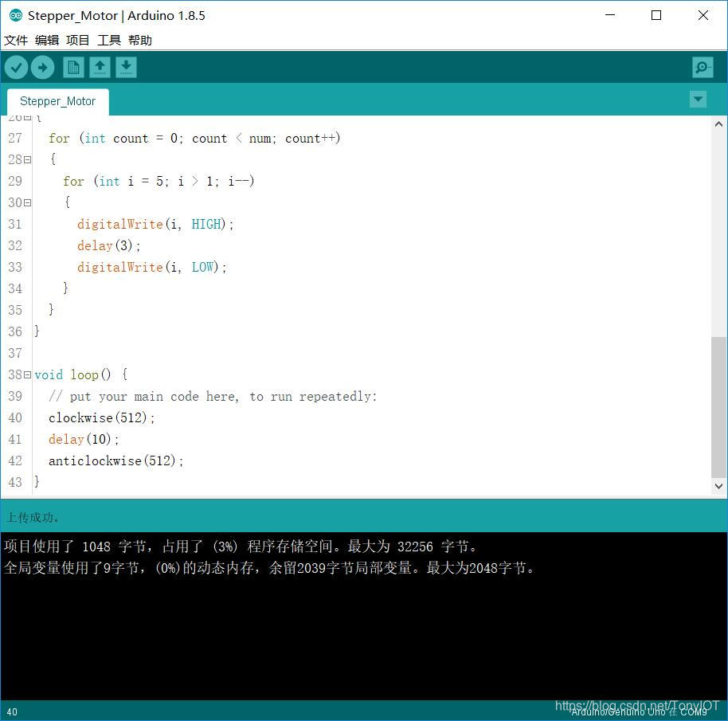Click the comment put your main code here
The image size is (728, 721).
coord(213,397)
